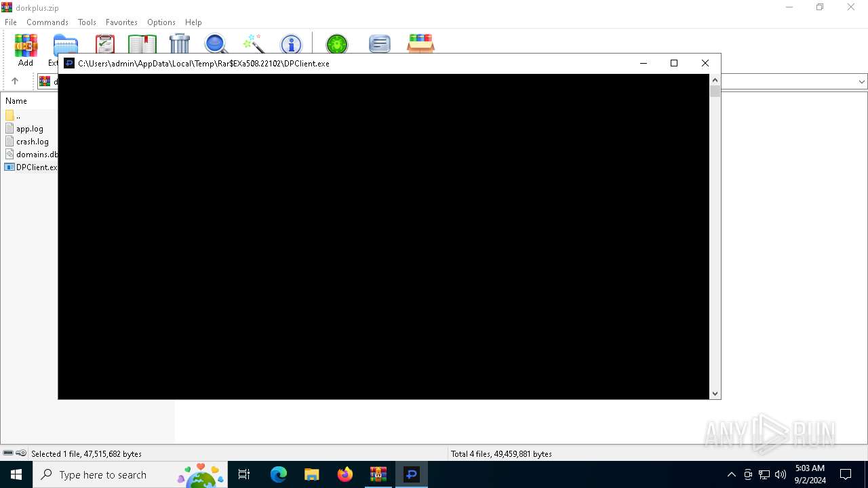Click the View book icon in toolbar
868x488 pixels.
coord(142,44)
